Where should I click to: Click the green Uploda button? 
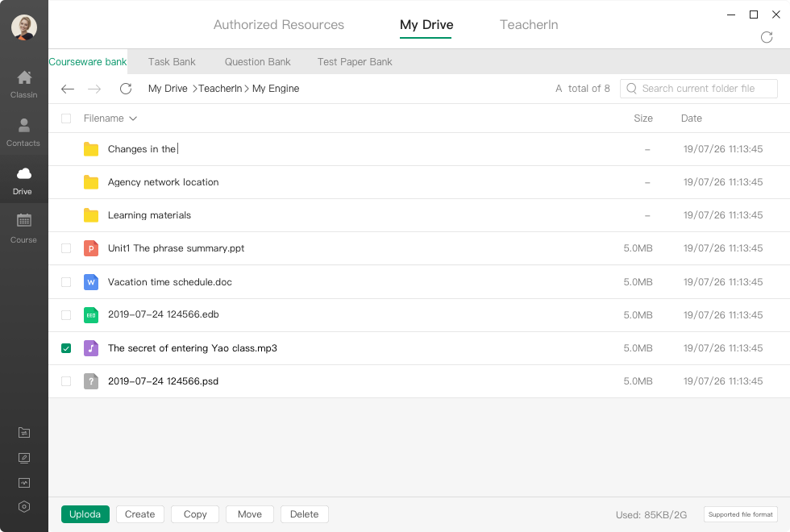pyautogui.click(x=85, y=514)
